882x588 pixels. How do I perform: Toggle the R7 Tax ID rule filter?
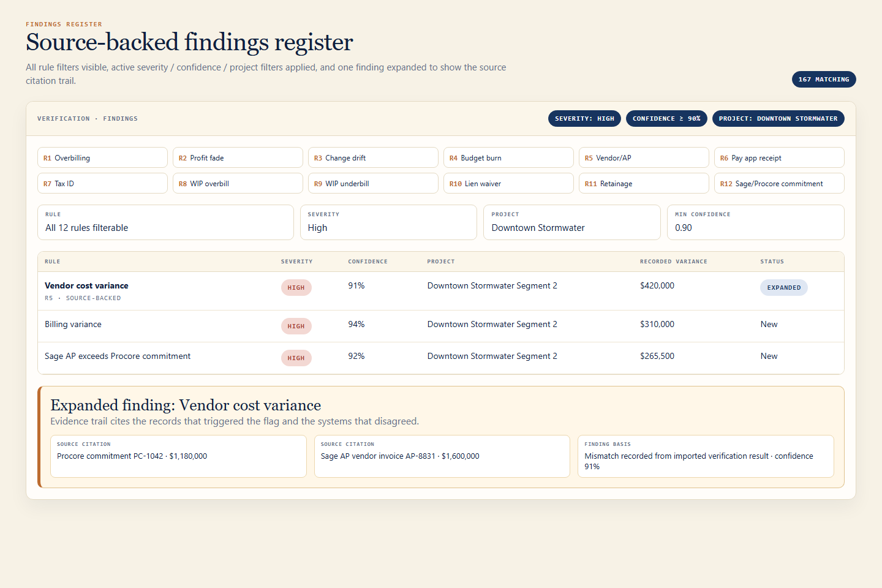point(102,183)
